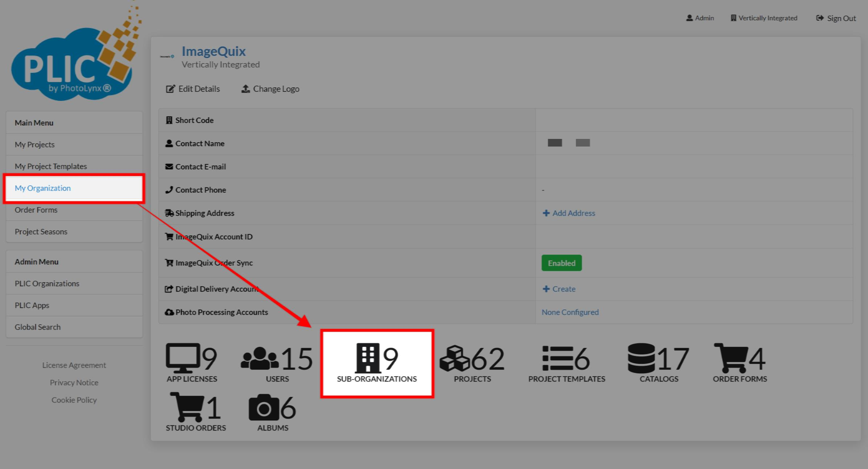Screen dimensions: 868x469
Task: Open Order Forms in the sidebar
Action: tap(74, 210)
